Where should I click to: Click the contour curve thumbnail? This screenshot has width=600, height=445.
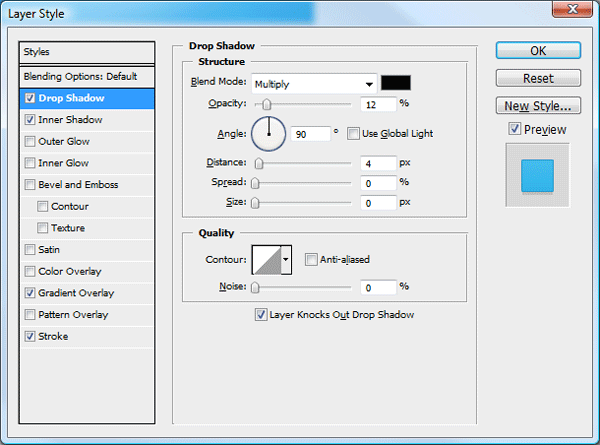(267, 260)
